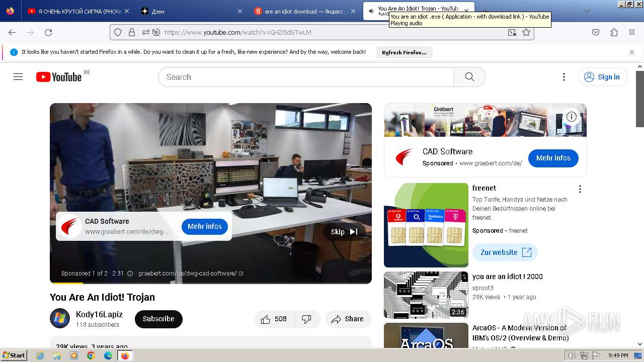The image size is (644, 362).
Task: Click Mehr infos in the sidebar CAD ad
Action: (553, 158)
